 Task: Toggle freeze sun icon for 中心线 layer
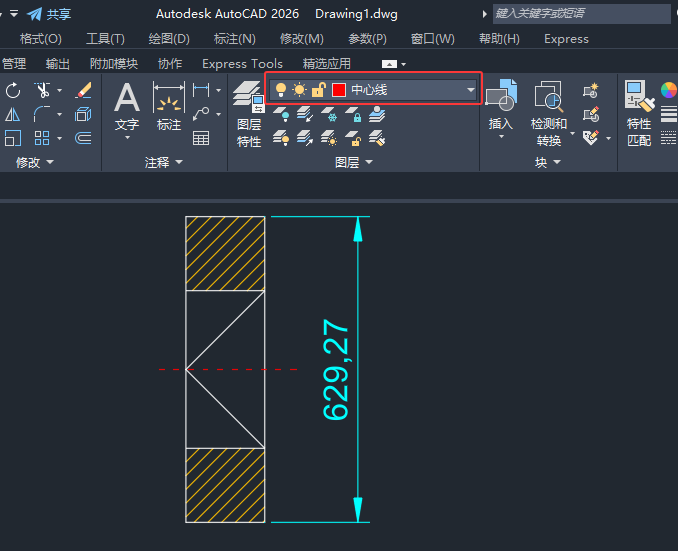[299, 90]
